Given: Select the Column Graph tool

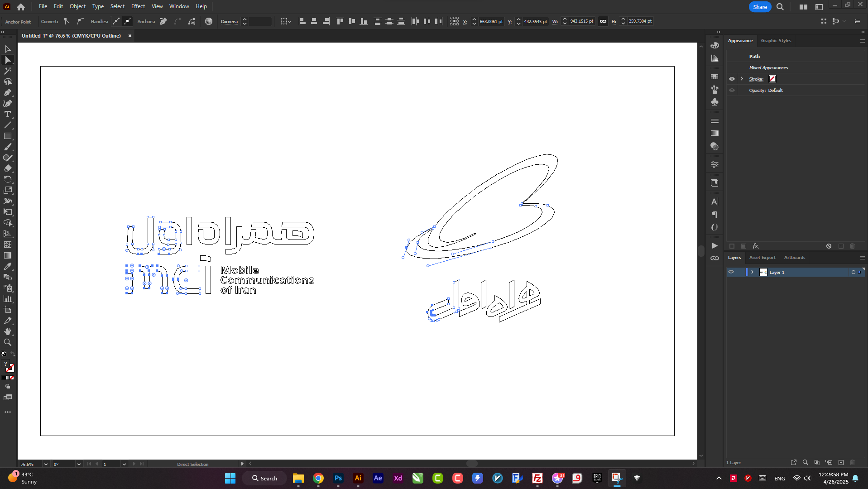Looking at the screenshot, I should [x=8, y=299].
